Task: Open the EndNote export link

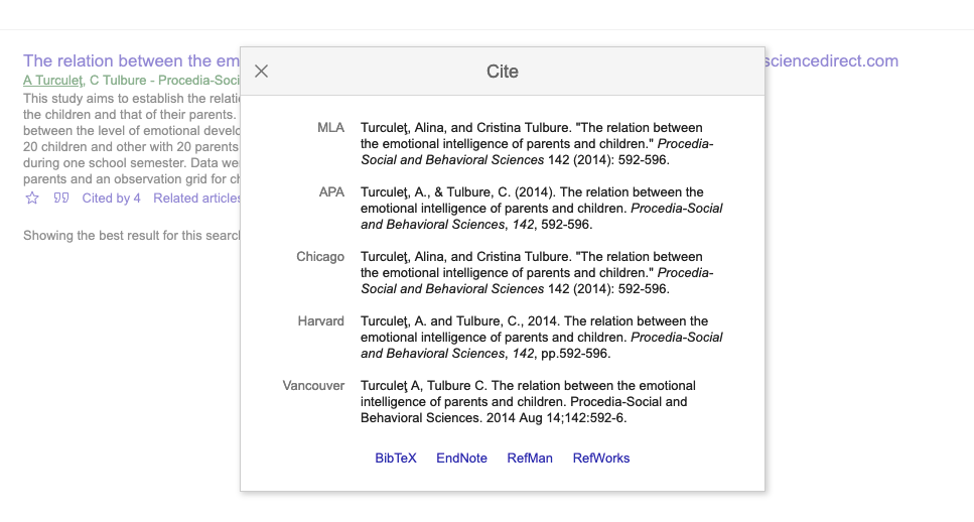Action: (462, 458)
